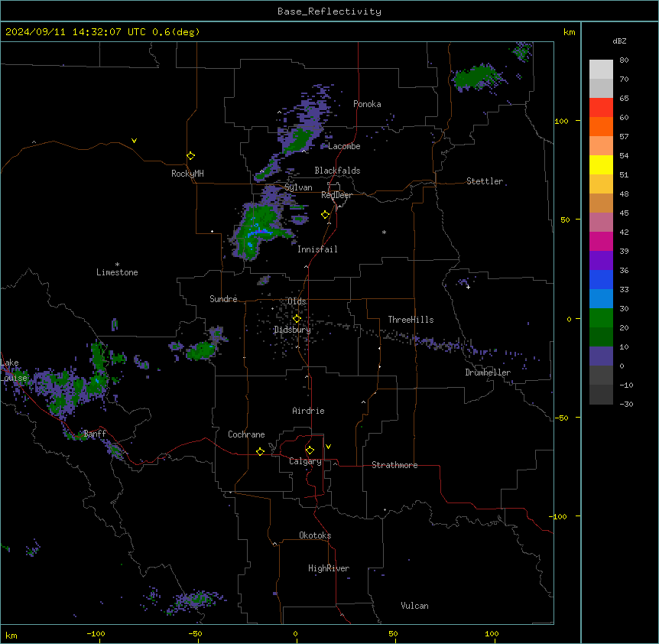Pick the light gray 80-70 dBZ legend swatch
This screenshot has width=659, height=644.
point(601,70)
